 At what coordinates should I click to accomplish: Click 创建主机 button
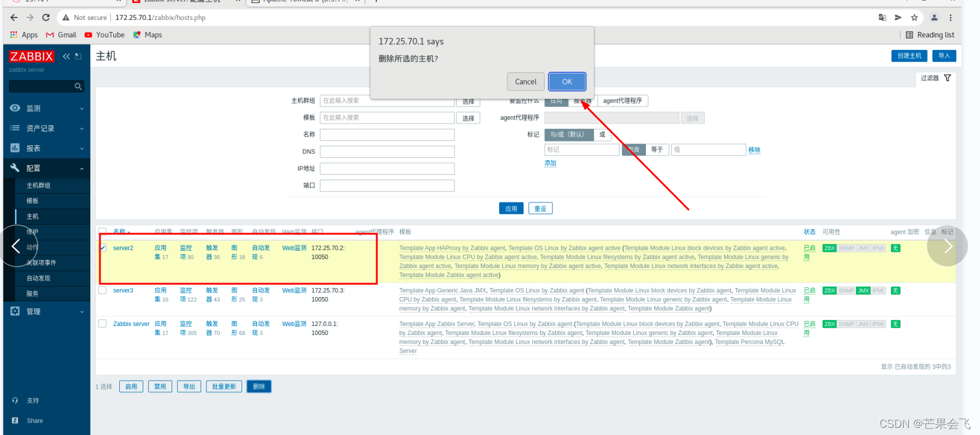[909, 55]
